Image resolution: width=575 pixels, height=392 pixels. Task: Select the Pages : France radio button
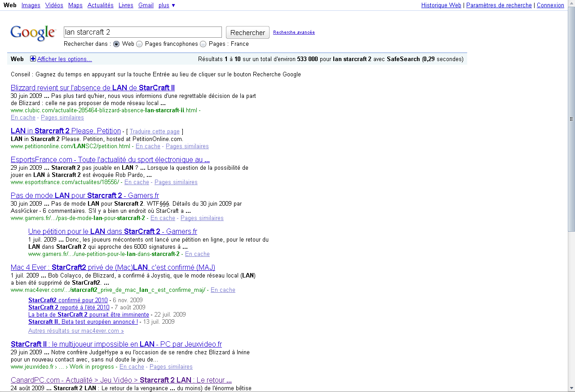pyautogui.click(x=203, y=44)
